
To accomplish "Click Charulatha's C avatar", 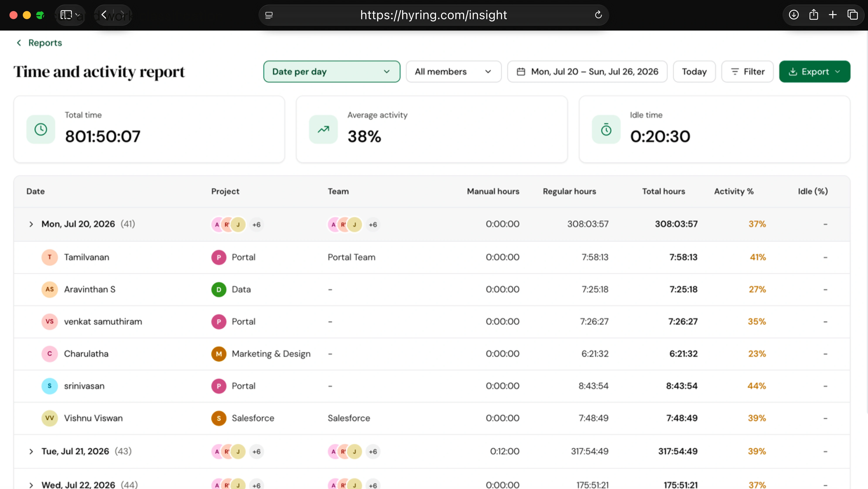I will click(x=50, y=354).
